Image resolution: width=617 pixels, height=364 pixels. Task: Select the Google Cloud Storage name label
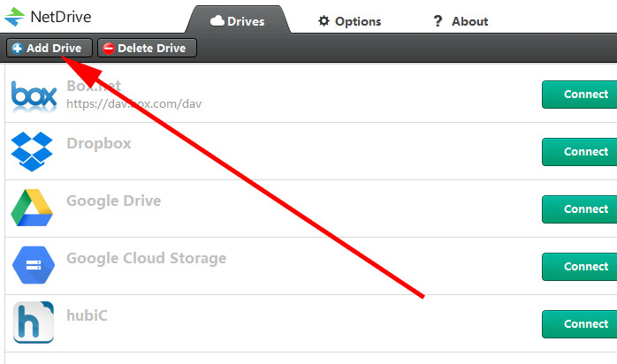[x=146, y=258]
